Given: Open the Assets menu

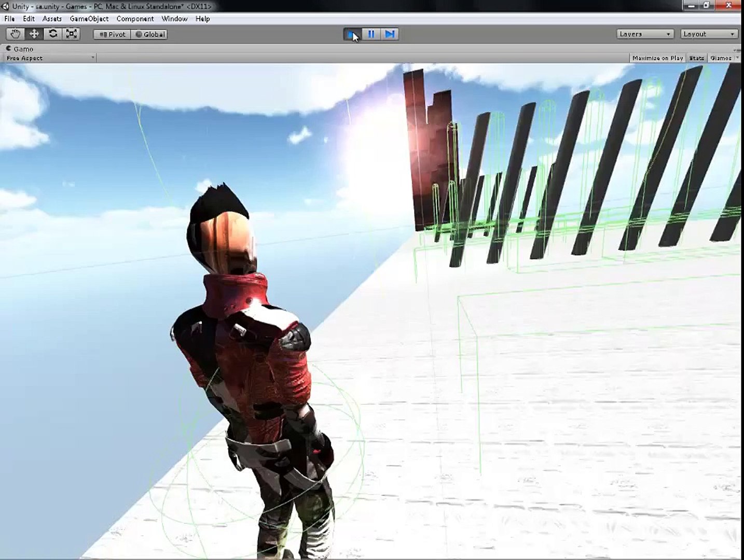Looking at the screenshot, I should 52,19.
